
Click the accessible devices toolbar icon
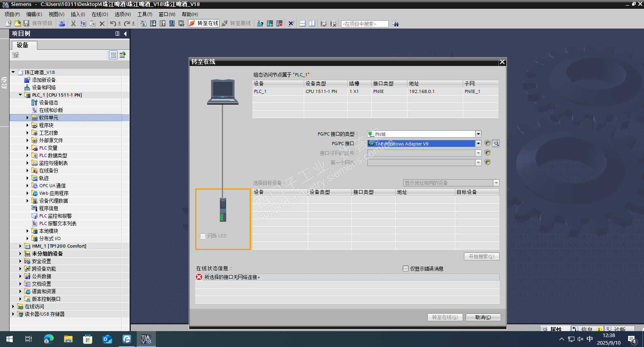(x=260, y=23)
